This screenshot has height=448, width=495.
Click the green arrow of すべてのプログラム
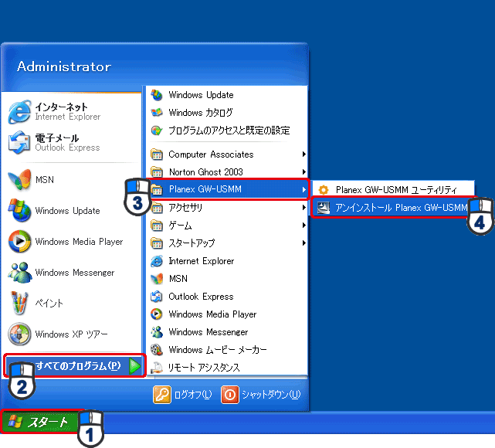tap(135, 366)
